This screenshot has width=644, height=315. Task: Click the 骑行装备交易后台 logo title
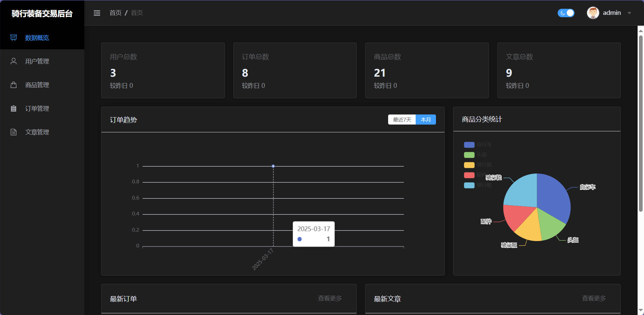[42, 14]
